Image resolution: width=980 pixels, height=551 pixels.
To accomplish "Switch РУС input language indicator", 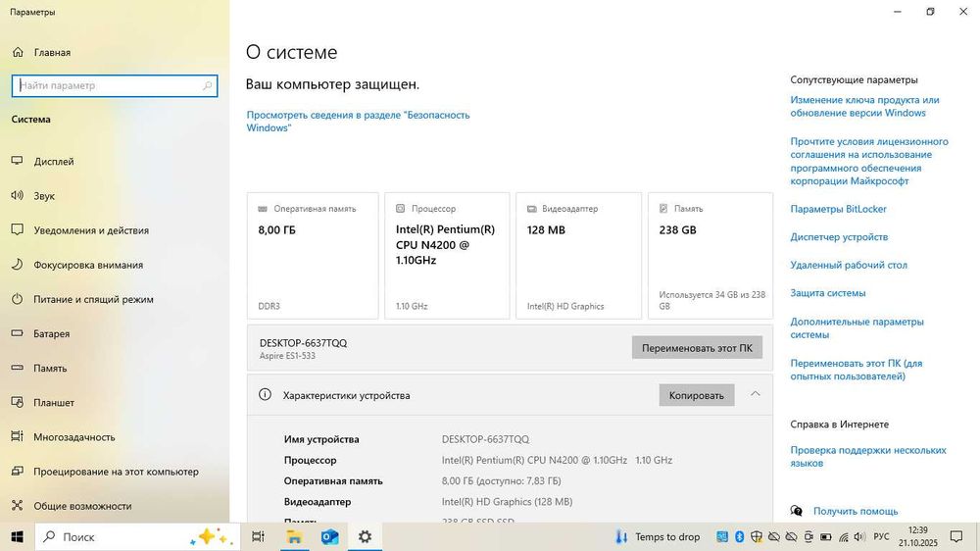I will [881, 536].
